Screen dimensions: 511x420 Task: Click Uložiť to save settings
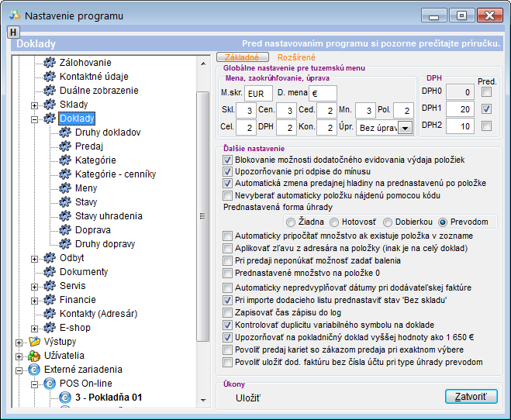(x=248, y=398)
